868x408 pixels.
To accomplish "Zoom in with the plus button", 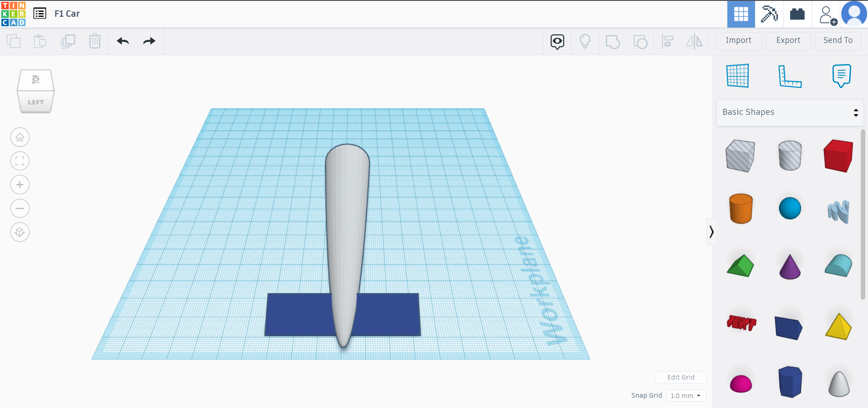I will click(20, 185).
